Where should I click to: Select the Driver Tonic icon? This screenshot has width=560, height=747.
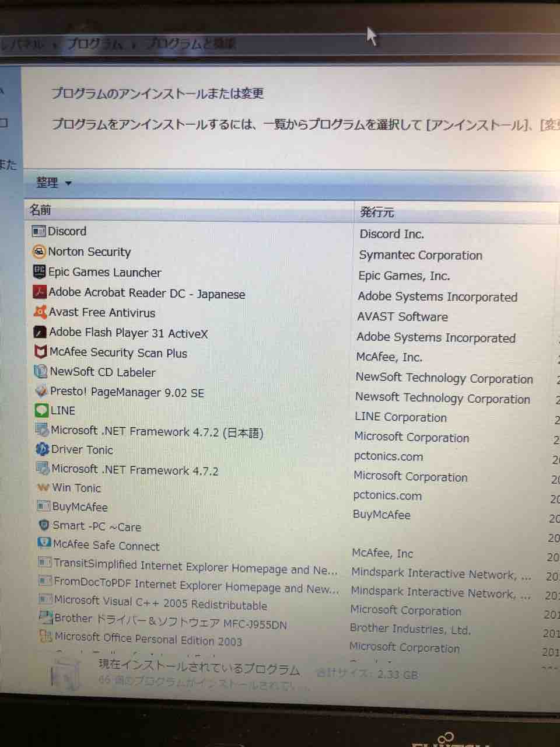pos(42,449)
